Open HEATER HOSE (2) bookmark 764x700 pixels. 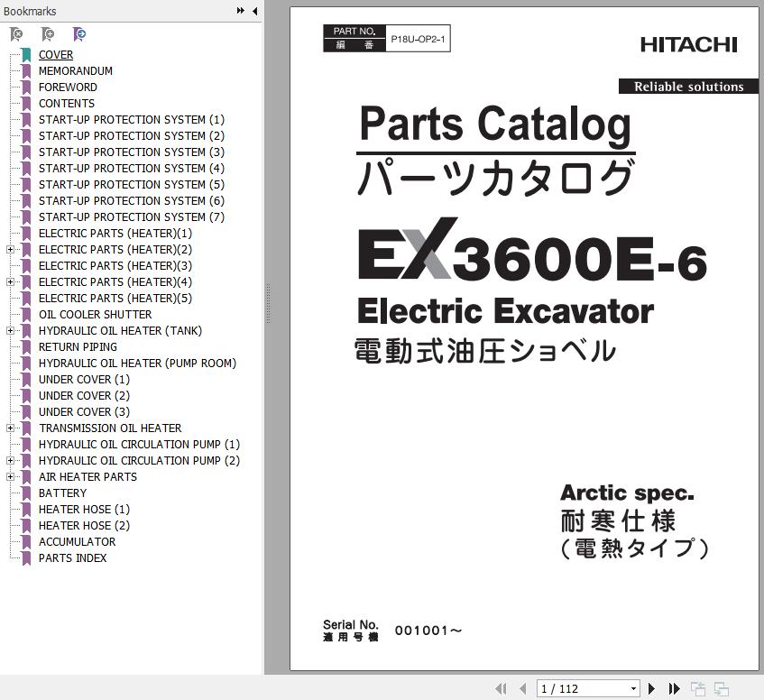coord(84,526)
